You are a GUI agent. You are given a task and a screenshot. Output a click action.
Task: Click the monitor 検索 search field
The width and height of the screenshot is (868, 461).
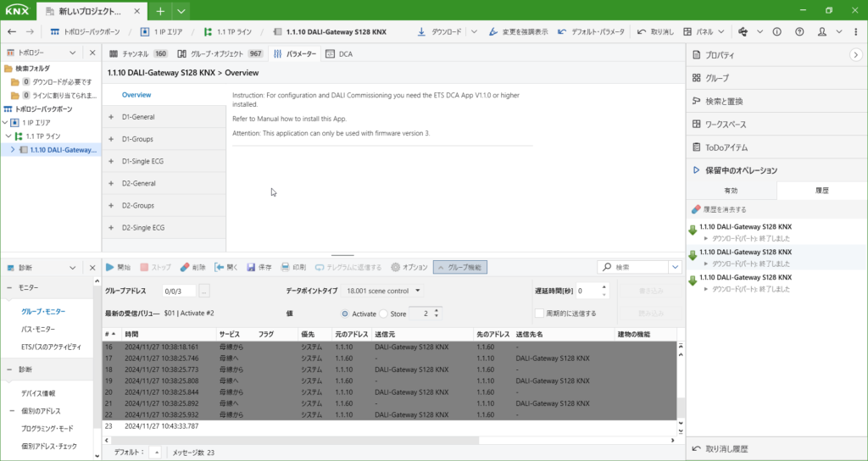pos(634,267)
